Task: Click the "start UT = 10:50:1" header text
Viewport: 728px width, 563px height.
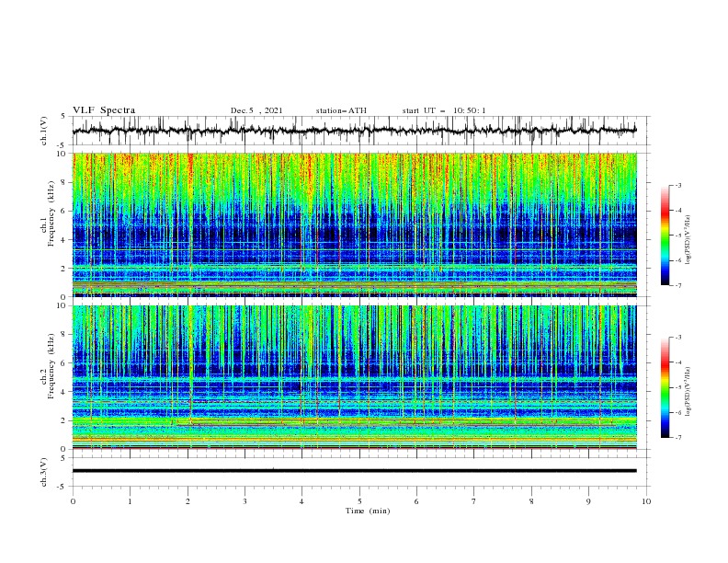Action: click(x=444, y=110)
